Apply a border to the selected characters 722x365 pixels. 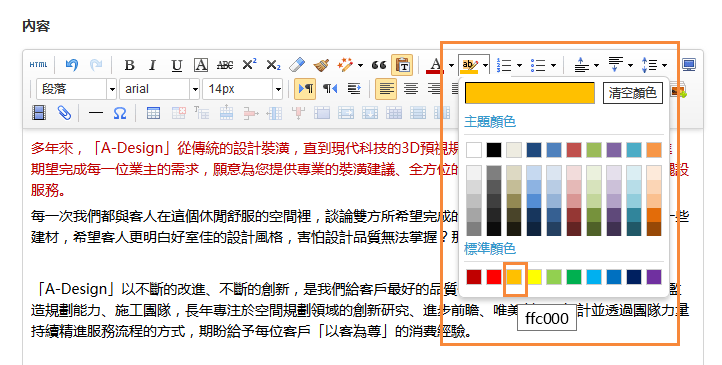(201, 65)
